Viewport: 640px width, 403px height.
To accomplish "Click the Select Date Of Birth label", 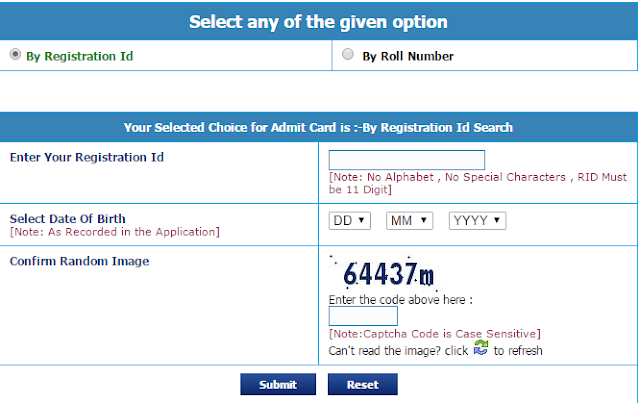I will [x=68, y=219].
